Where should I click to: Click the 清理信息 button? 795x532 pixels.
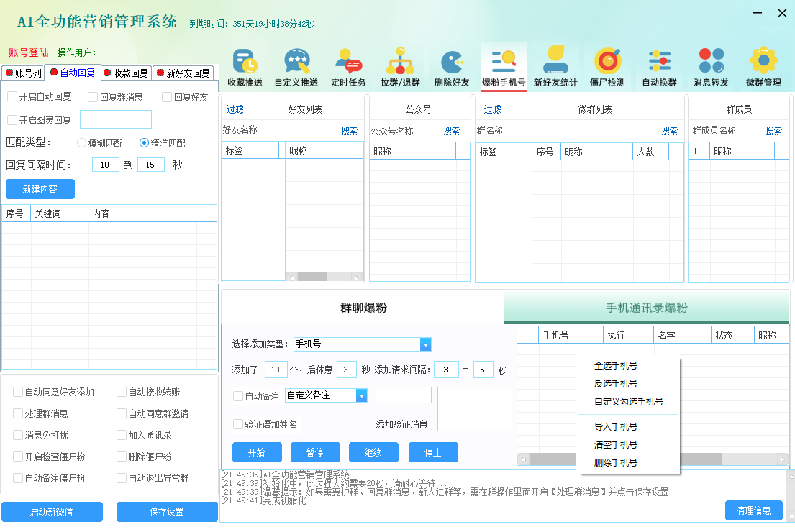[753, 510]
